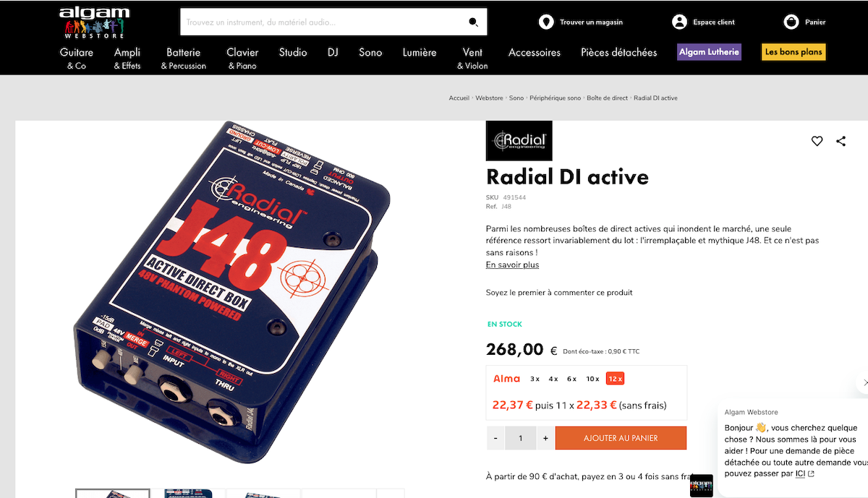Open Les bons plans deals button

[793, 52]
